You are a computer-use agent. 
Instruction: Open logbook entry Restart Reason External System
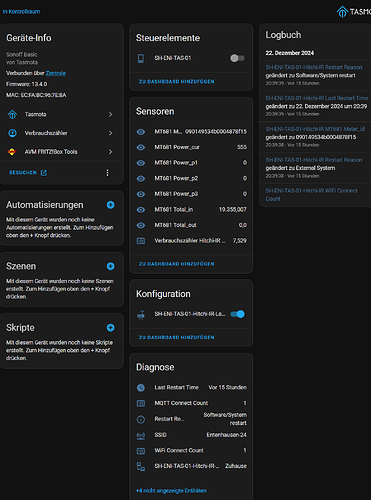(314, 160)
